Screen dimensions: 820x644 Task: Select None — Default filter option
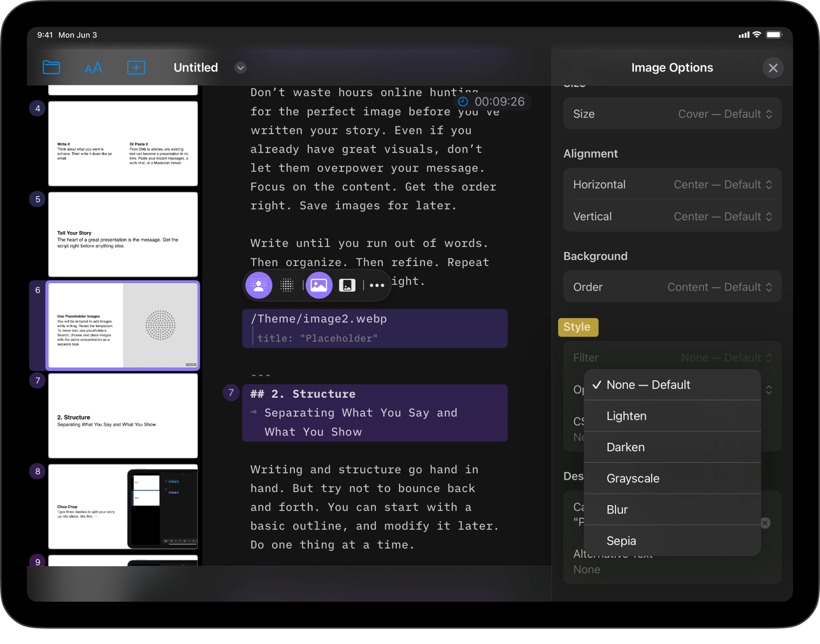coord(672,385)
